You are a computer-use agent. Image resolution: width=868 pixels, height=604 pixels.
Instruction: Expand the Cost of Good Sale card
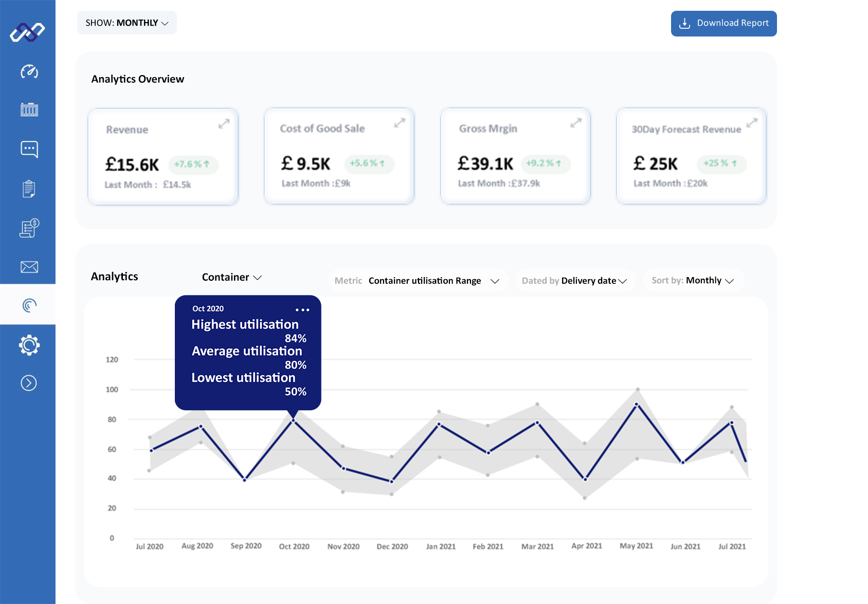[x=400, y=123]
